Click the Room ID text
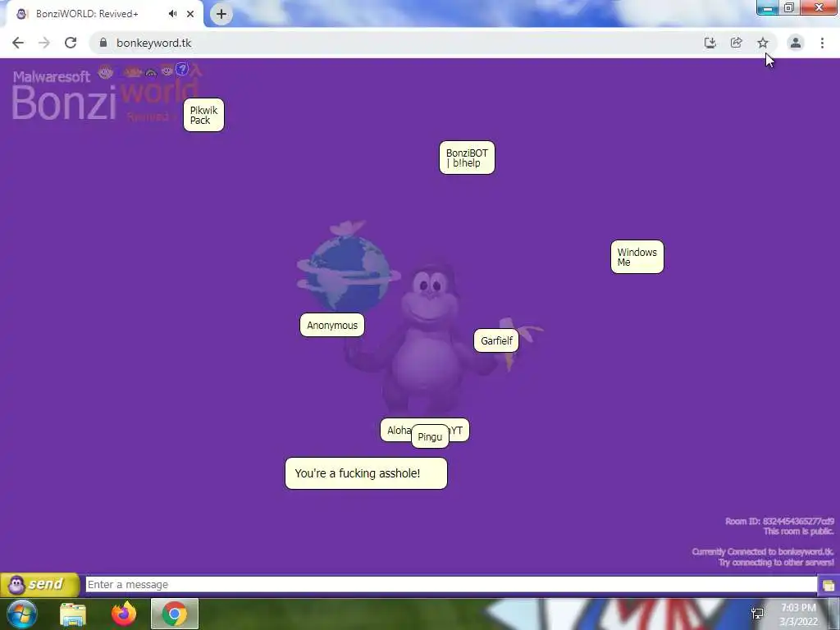The image size is (840, 630). tap(779, 521)
